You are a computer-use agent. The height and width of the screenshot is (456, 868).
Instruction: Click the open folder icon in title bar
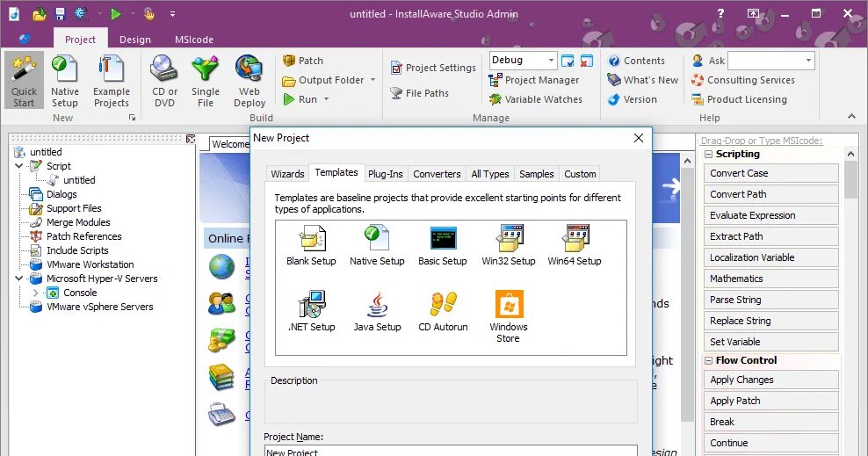point(40,14)
